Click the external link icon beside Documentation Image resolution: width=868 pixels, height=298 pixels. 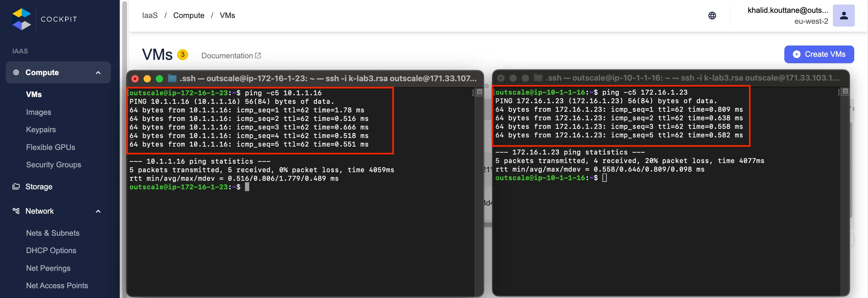[258, 56]
